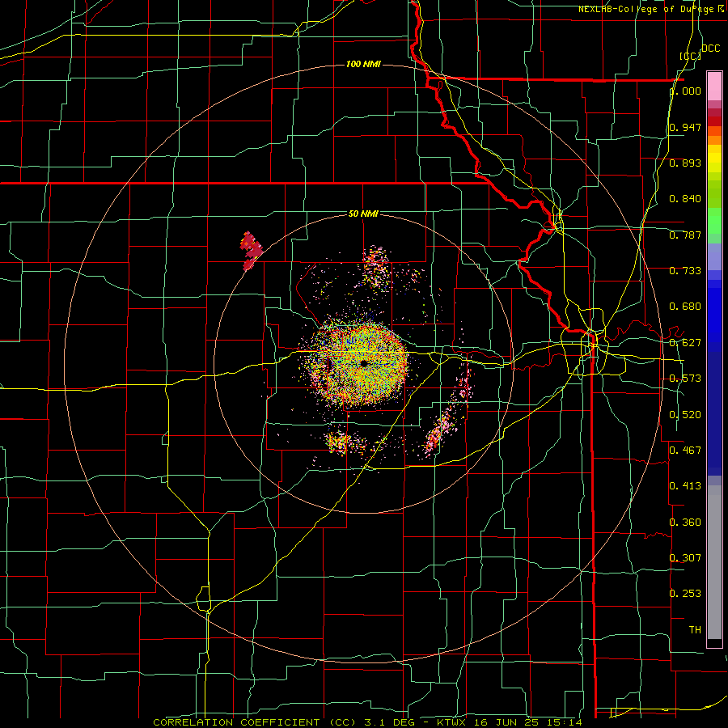The width and height of the screenshot is (728, 728).
Task: Click the 0.787 legend value
Action: pos(685,235)
